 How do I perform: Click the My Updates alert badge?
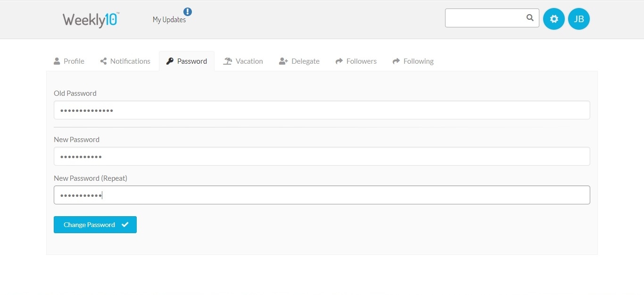point(188,12)
